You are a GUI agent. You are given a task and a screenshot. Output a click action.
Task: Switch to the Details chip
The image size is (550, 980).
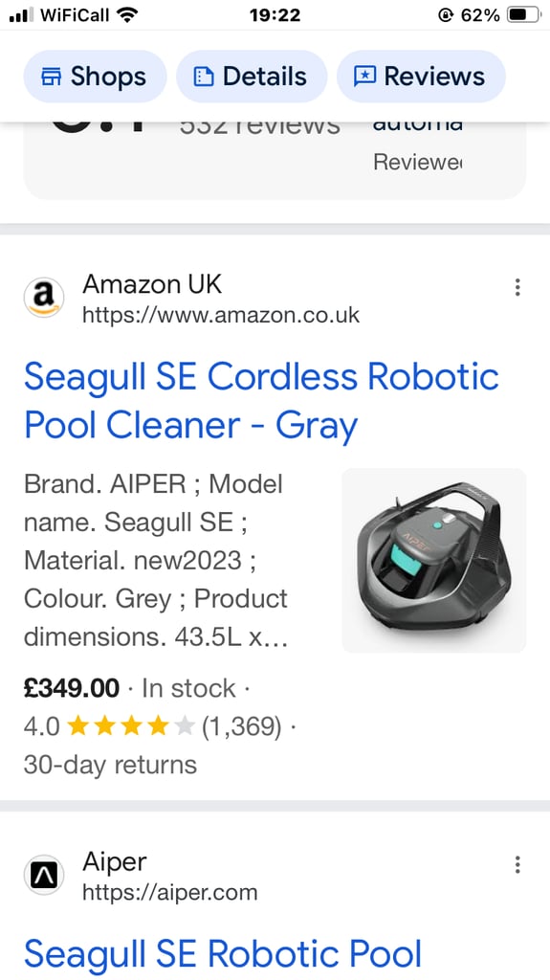(x=252, y=77)
